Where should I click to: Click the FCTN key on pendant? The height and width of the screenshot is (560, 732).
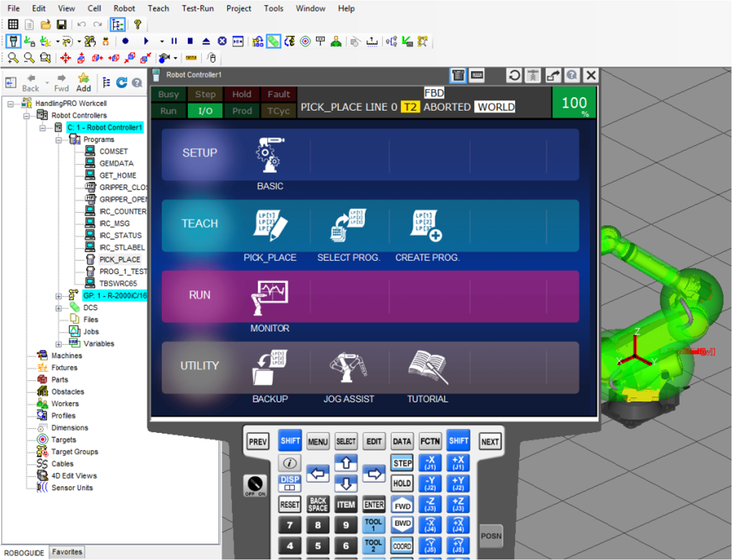pos(430,441)
